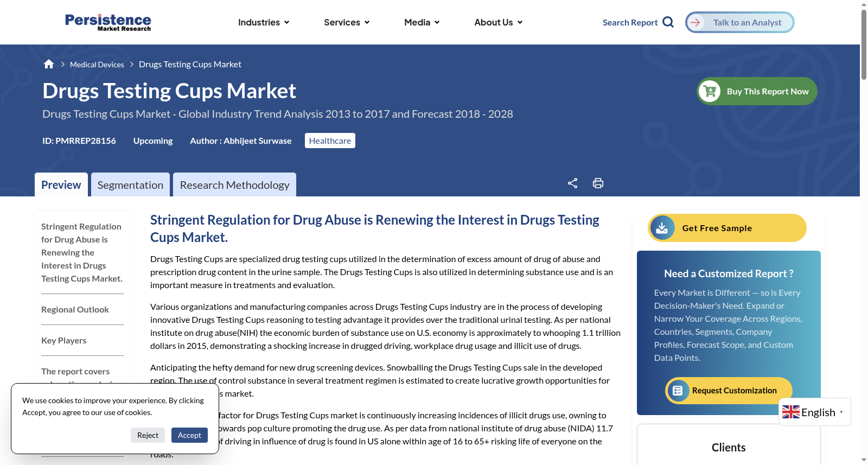Open the Medical Devices breadcrumb link
The image size is (868, 465).
tap(97, 65)
